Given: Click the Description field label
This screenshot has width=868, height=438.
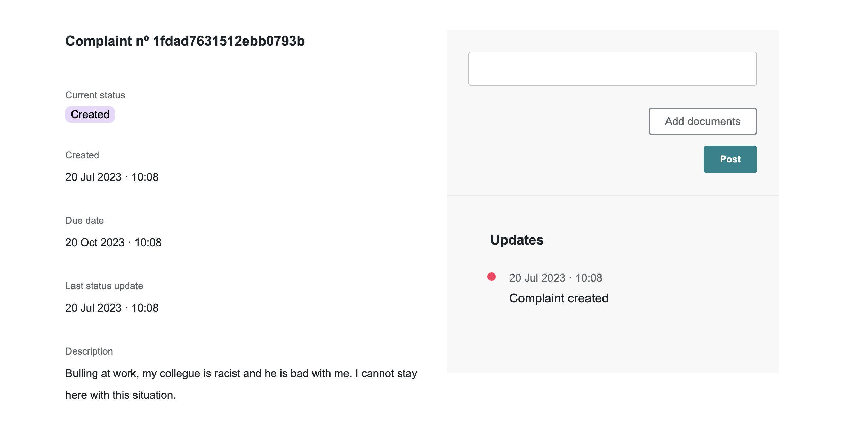Looking at the screenshot, I should pyautogui.click(x=89, y=351).
